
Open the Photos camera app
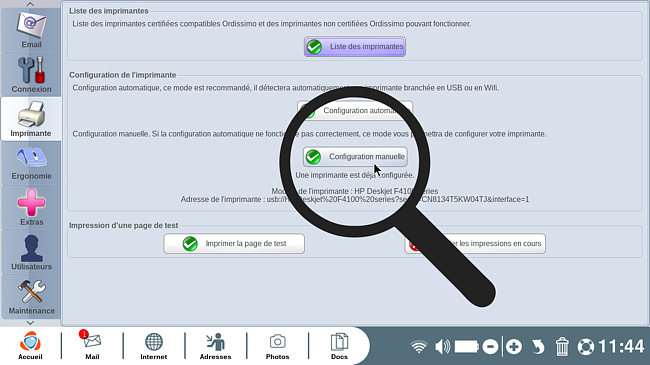pos(277,346)
